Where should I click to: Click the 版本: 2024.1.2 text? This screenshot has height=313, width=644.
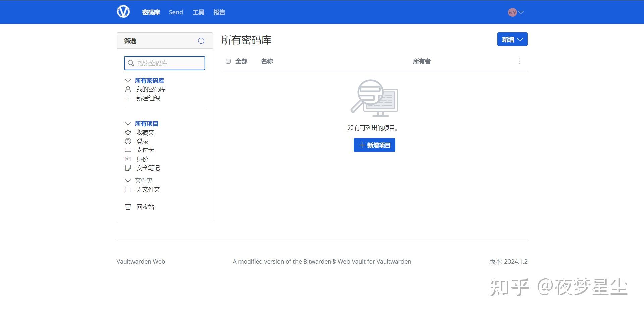[x=508, y=262]
